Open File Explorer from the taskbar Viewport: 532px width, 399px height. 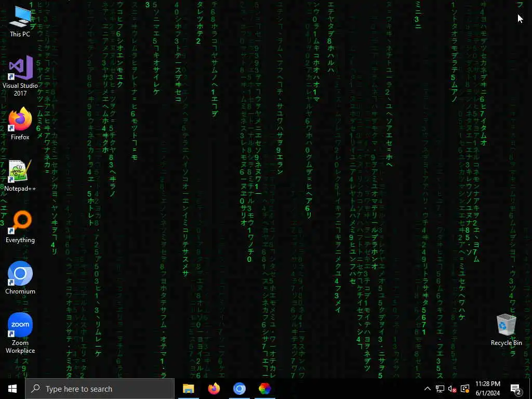(x=188, y=389)
